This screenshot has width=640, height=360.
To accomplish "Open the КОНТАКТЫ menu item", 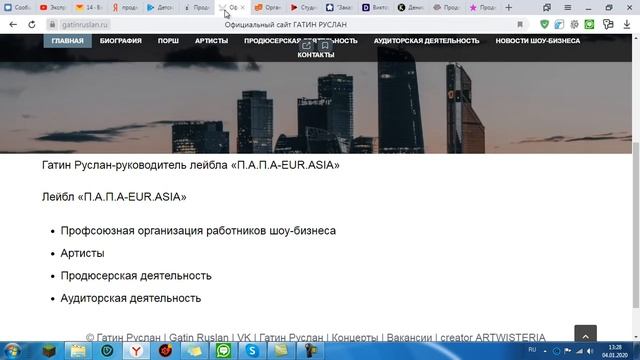I will coord(316,55).
